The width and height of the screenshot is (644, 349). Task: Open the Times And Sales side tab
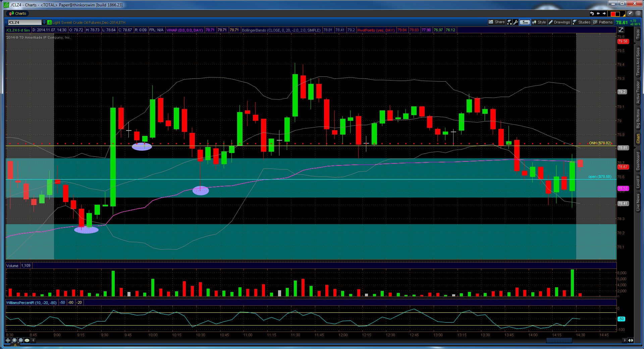tap(638, 61)
